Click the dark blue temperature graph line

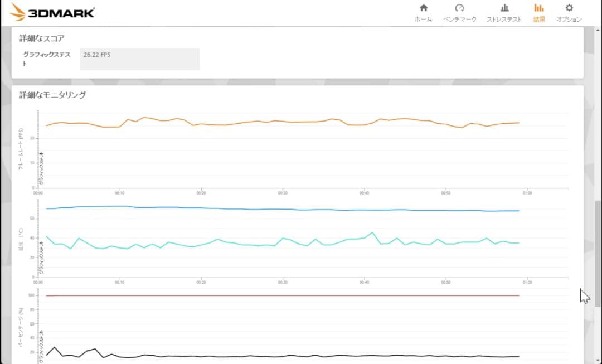point(279,209)
